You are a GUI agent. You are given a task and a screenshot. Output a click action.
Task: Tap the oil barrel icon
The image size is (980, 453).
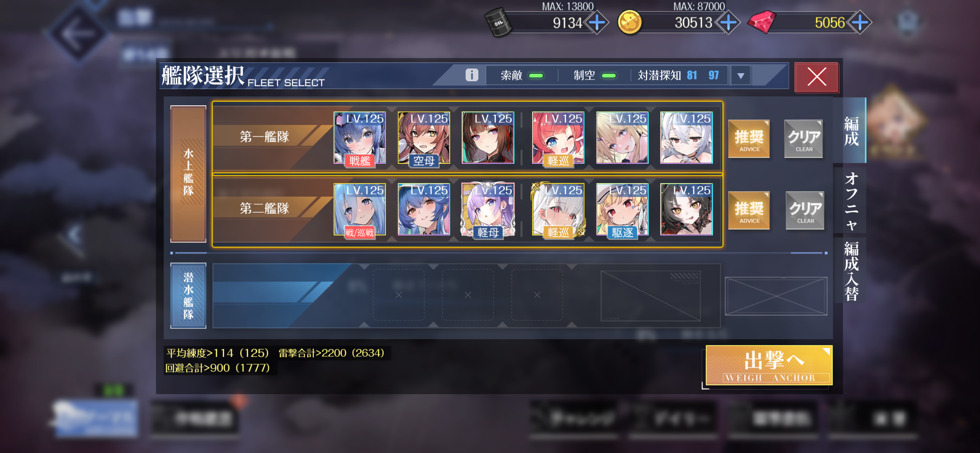pyautogui.click(x=498, y=22)
